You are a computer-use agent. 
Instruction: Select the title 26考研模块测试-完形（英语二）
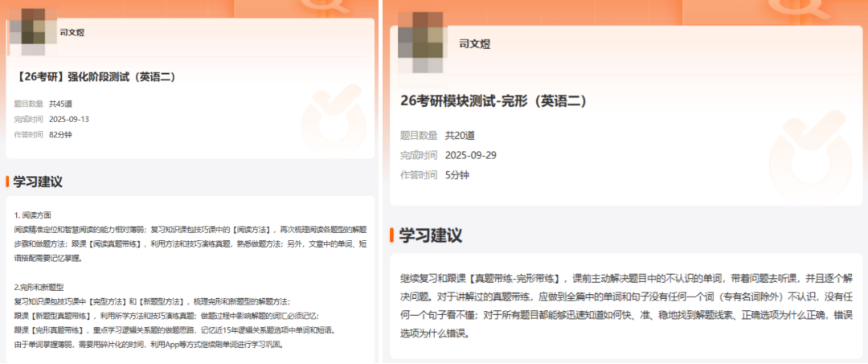click(x=493, y=100)
